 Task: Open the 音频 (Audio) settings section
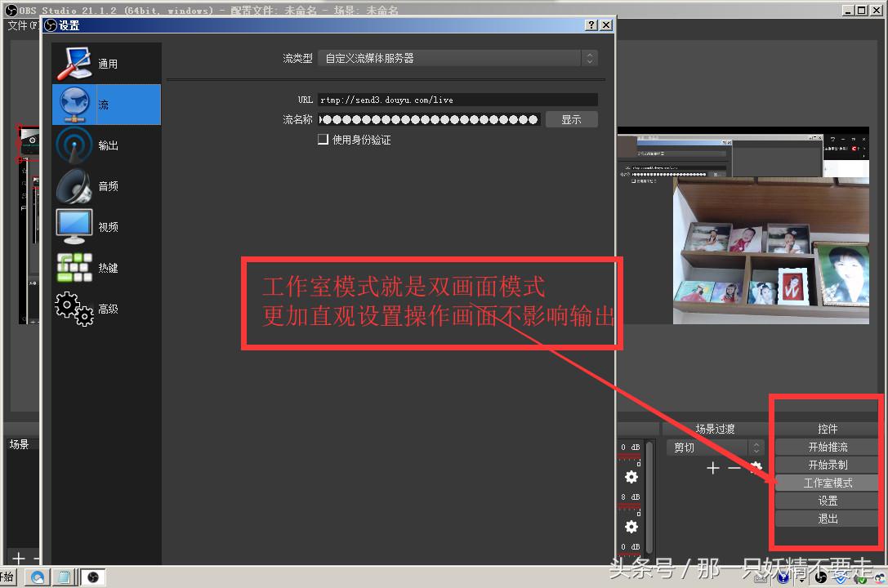point(106,185)
